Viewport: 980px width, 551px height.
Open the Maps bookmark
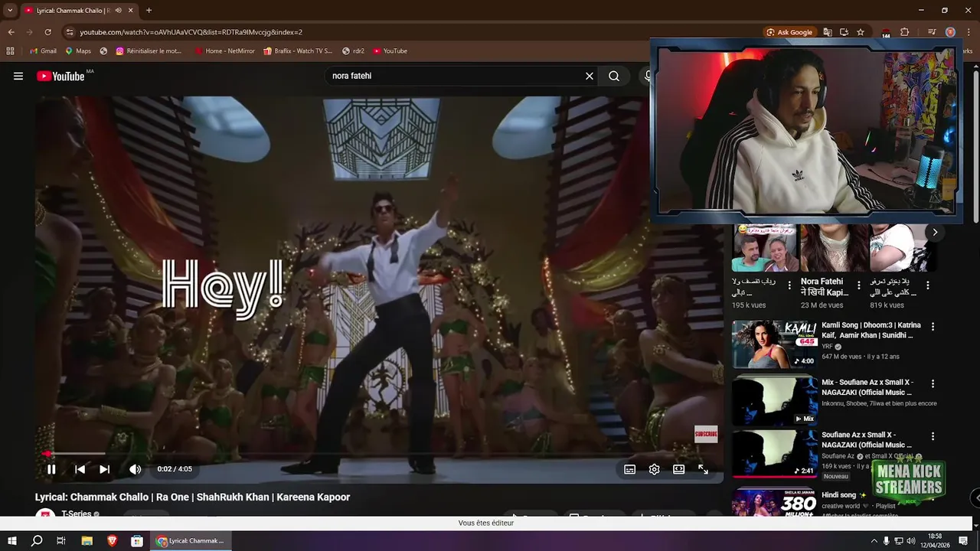[x=78, y=51]
